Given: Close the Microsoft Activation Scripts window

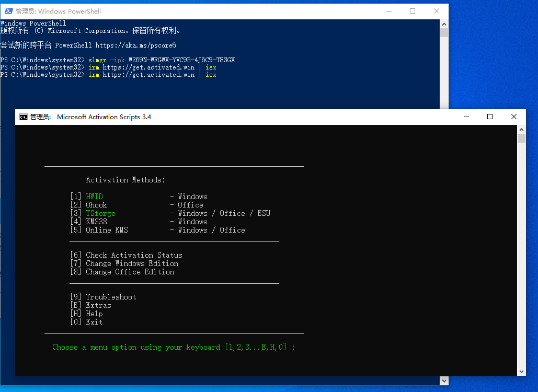Looking at the screenshot, I should pos(513,117).
